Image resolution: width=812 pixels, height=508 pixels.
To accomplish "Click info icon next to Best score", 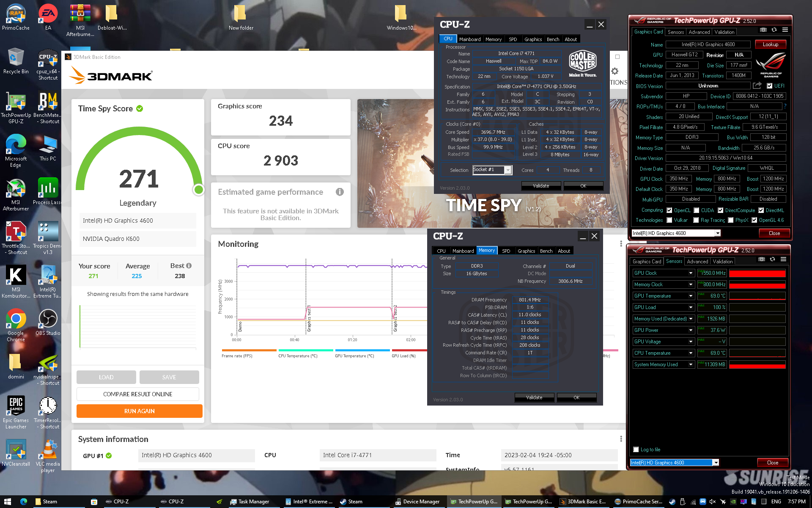I will [x=189, y=266].
